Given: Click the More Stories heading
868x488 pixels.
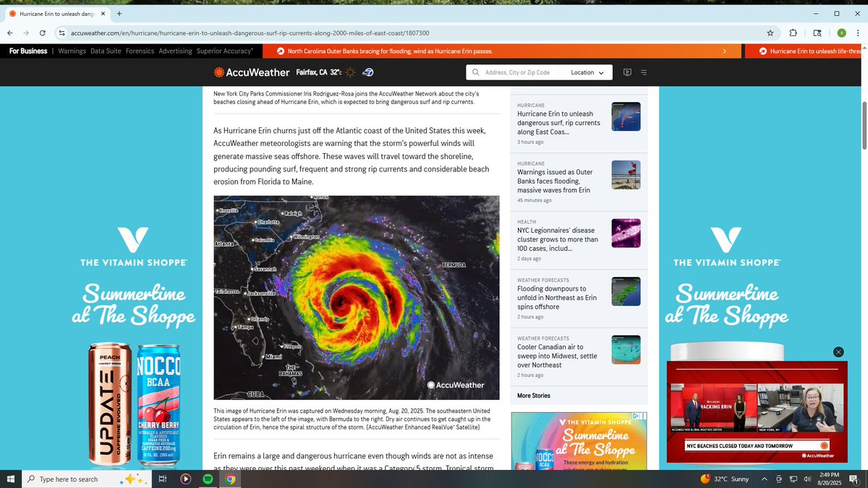Looking at the screenshot, I should click(x=534, y=395).
